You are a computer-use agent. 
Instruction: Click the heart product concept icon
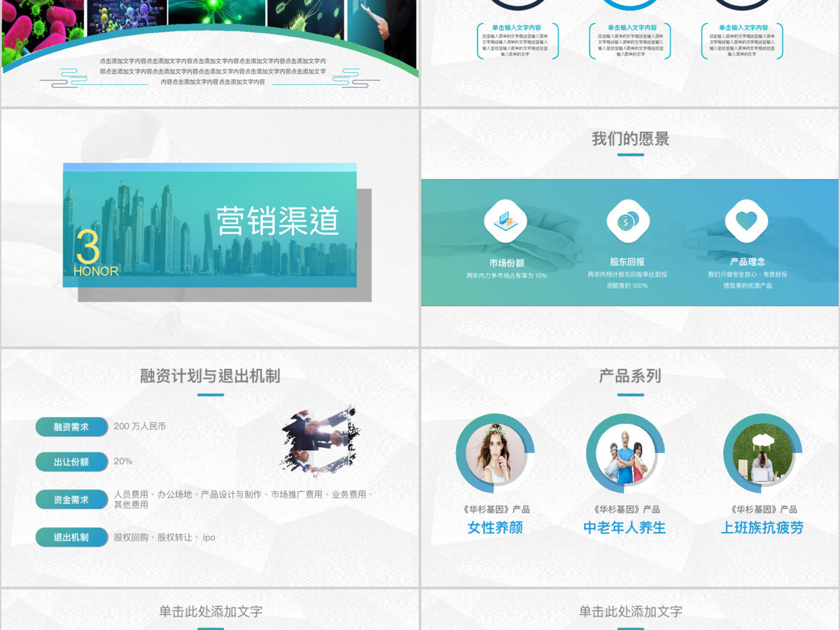pyautogui.click(x=746, y=221)
